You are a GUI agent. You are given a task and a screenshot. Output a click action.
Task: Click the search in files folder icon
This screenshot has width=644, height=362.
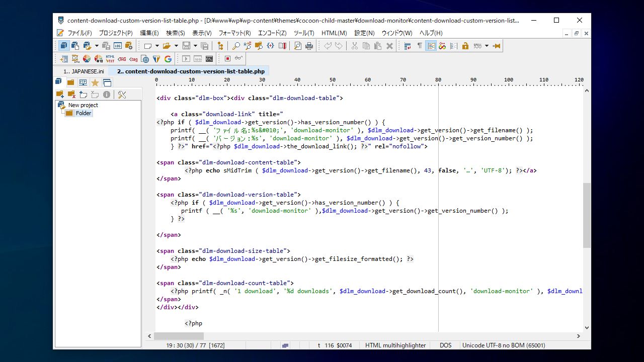(x=259, y=46)
